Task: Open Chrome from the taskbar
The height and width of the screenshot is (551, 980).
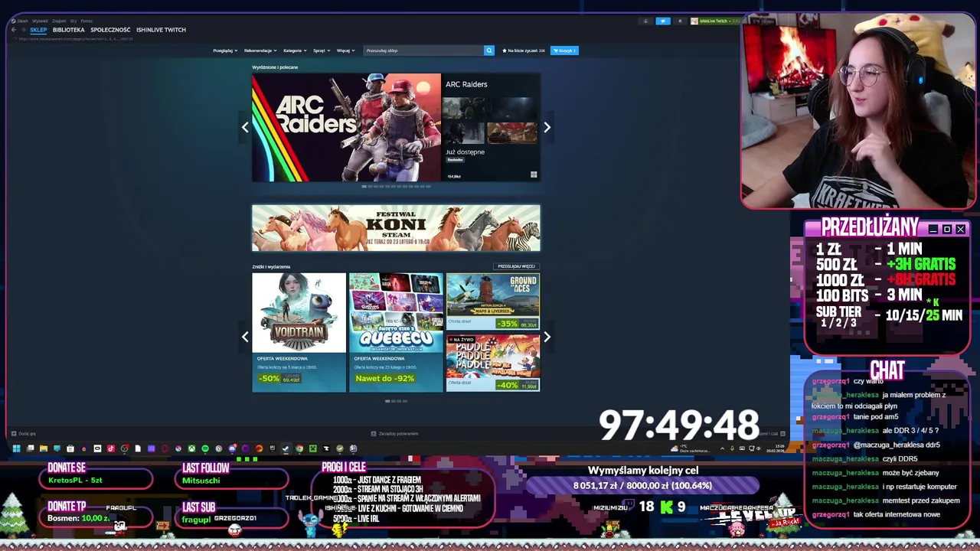Action: click(299, 448)
